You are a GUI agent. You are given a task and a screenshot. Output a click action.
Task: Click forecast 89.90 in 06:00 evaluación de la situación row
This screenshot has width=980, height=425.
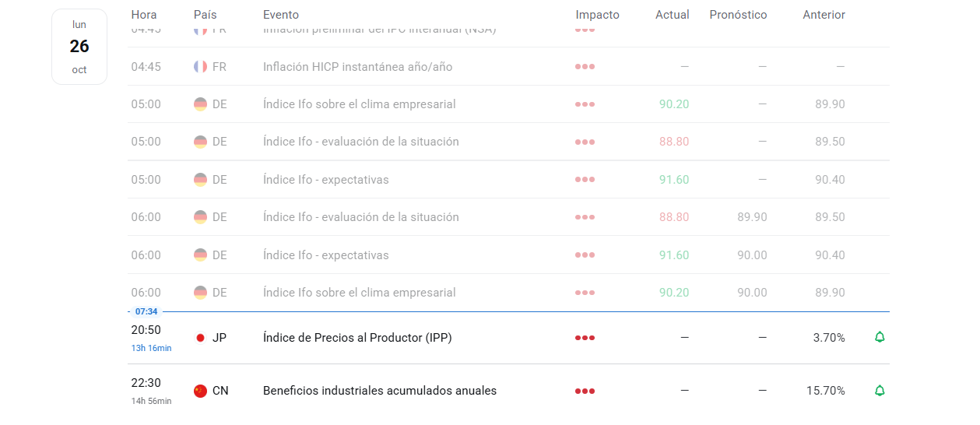752,217
